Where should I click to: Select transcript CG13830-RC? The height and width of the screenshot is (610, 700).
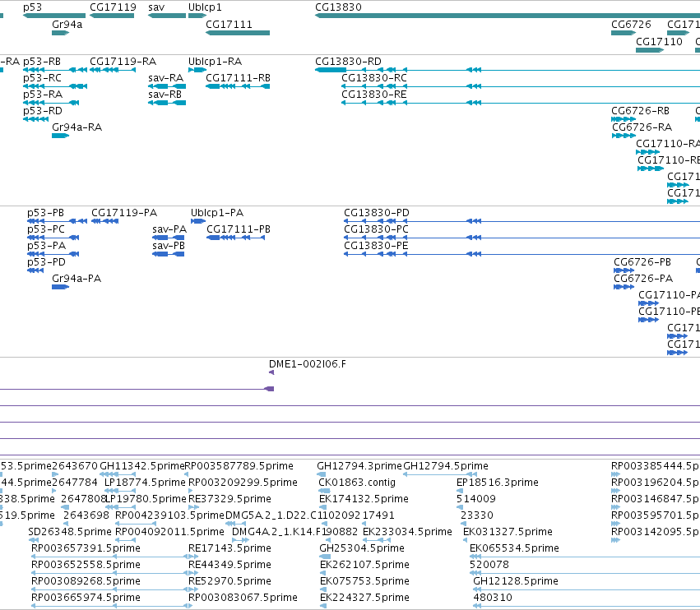point(374,77)
